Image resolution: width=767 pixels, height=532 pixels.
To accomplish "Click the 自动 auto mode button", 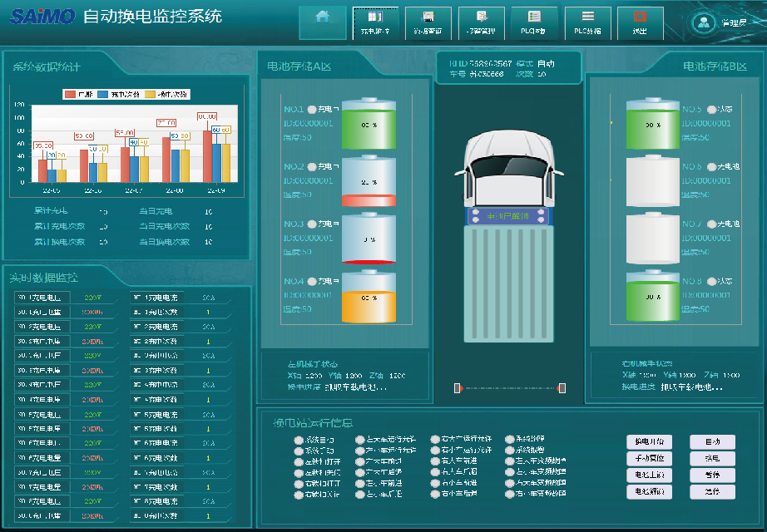I will (x=712, y=442).
